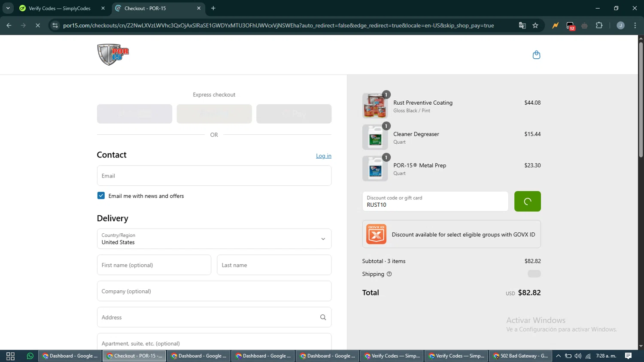Focus the Last name field
The height and width of the screenshot is (362, 644).
(x=274, y=265)
